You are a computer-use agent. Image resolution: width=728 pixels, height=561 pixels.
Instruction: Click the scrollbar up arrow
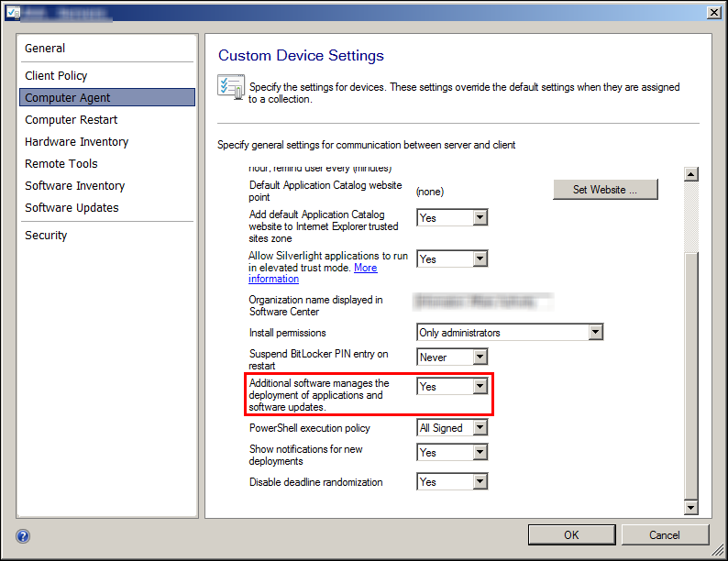tap(691, 174)
